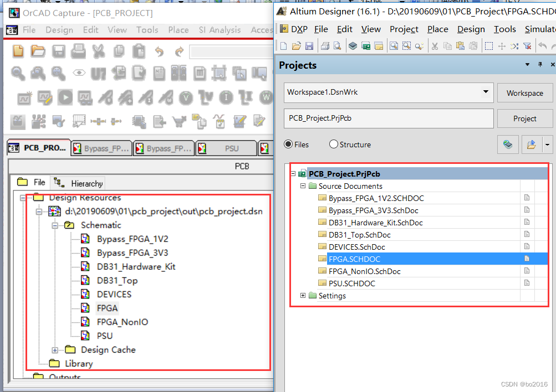Click Altium Cut scissors icon

435,46
